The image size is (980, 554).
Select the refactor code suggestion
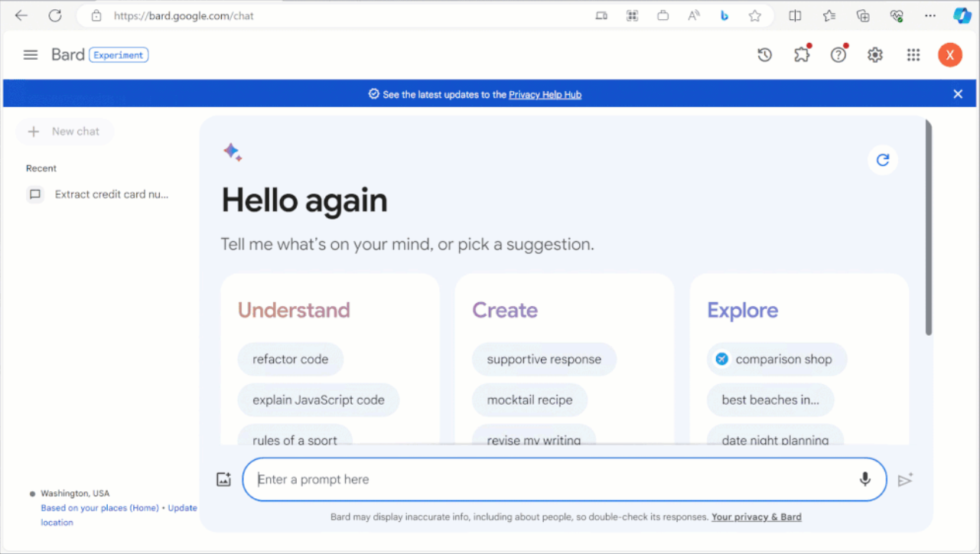291,359
